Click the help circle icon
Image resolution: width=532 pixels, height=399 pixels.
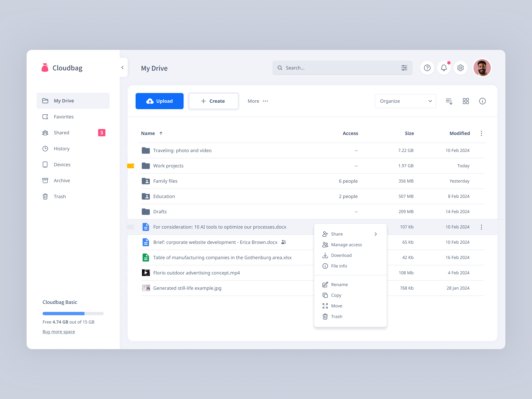click(427, 67)
